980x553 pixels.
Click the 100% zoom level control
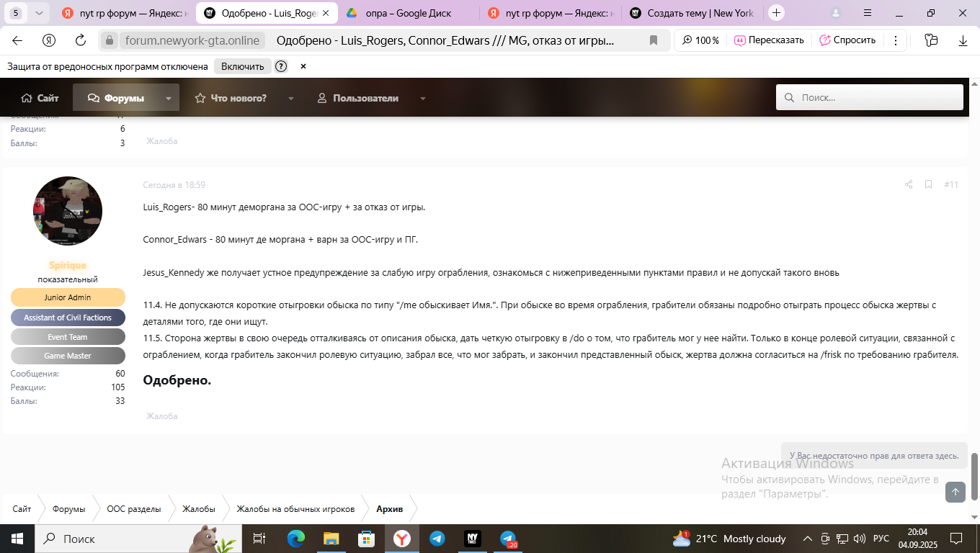coord(700,40)
